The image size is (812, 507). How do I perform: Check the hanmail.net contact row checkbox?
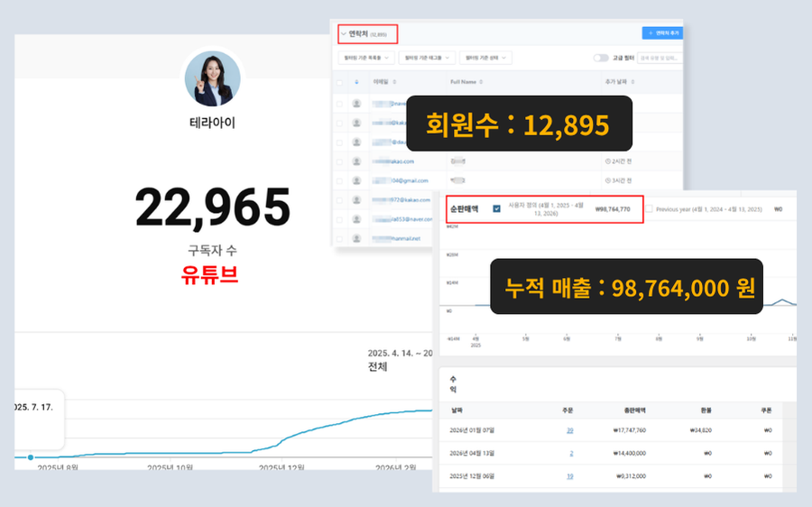pyautogui.click(x=340, y=239)
